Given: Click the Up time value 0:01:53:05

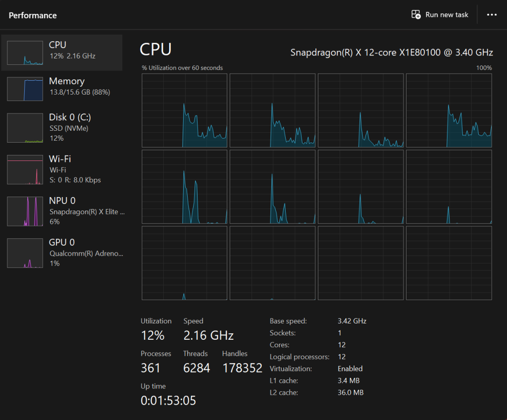Looking at the screenshot, I should (168, 400).
